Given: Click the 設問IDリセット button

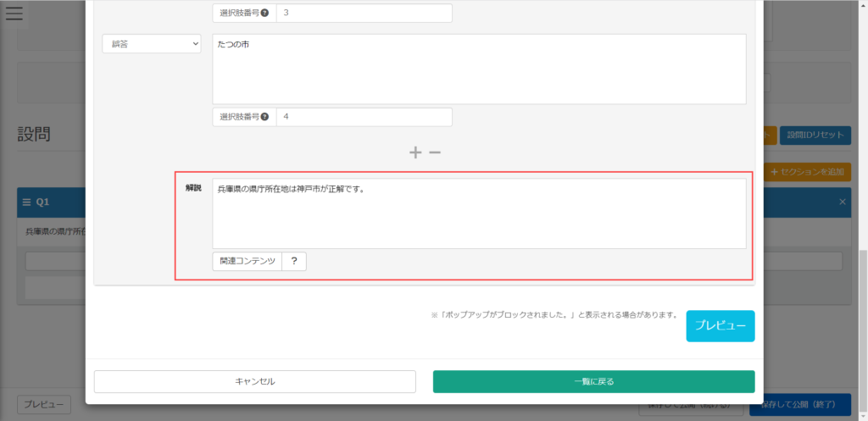Looking at the screenshot, I should pyautogui.click(x=815, y=135).
